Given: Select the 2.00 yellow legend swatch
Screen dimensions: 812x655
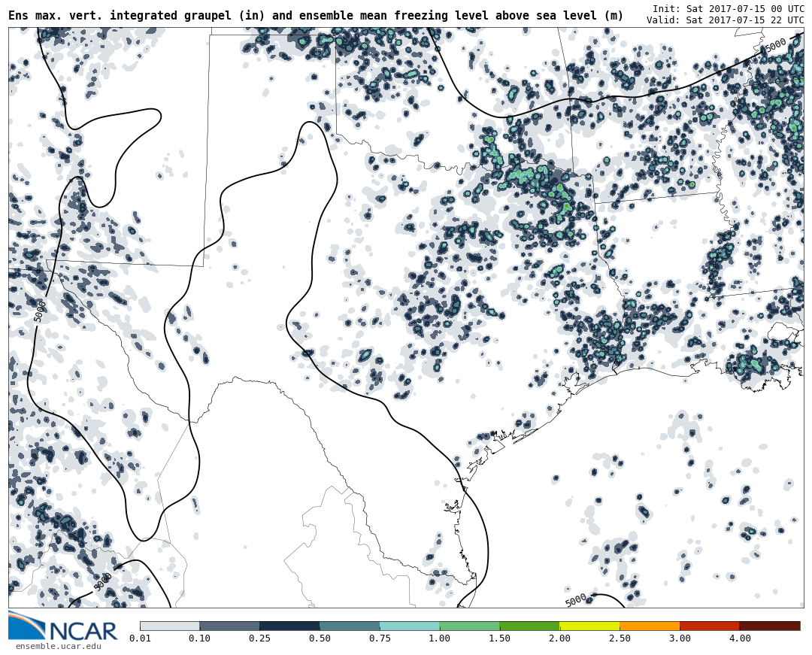Looking at the screenshot, I should pos(590,626).
